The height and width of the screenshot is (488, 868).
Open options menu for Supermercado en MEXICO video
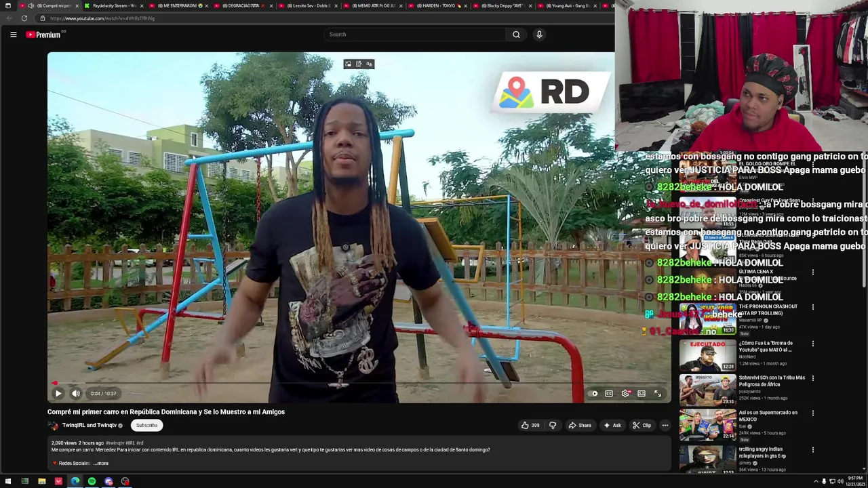pyautogui.click(x=813, y=413)
